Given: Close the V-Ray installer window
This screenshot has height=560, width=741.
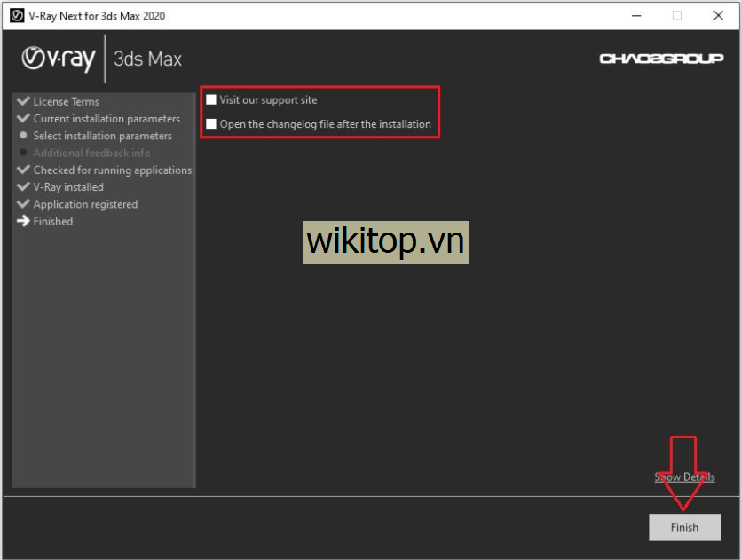Looking at the screenshot, I should coord(717,15).
